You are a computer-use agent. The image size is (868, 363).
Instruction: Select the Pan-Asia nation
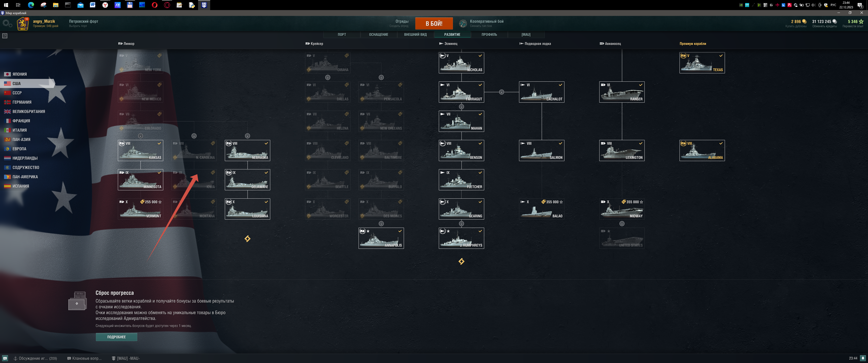(x=17, y=139)
